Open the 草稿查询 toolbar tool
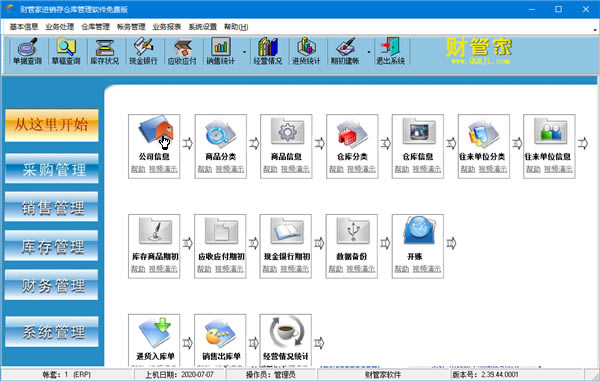Screen dimensions: 600x381 [66, 51]
